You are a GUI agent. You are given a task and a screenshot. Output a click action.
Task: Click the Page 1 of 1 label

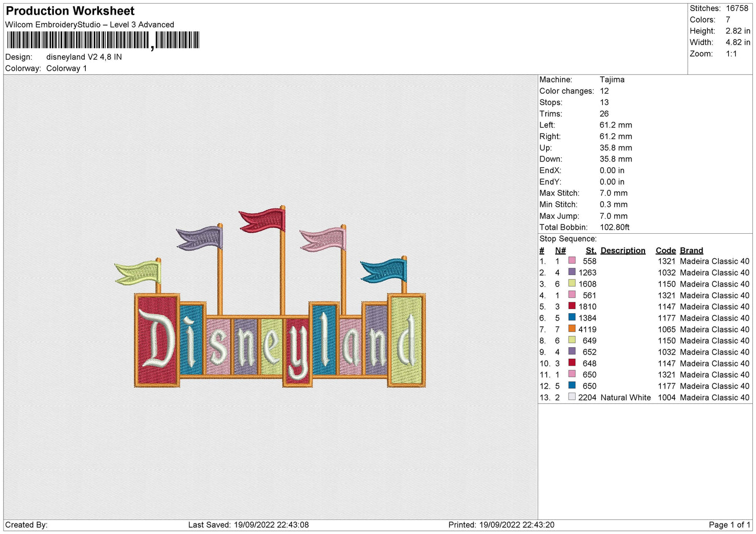click(x=729, y=525)
